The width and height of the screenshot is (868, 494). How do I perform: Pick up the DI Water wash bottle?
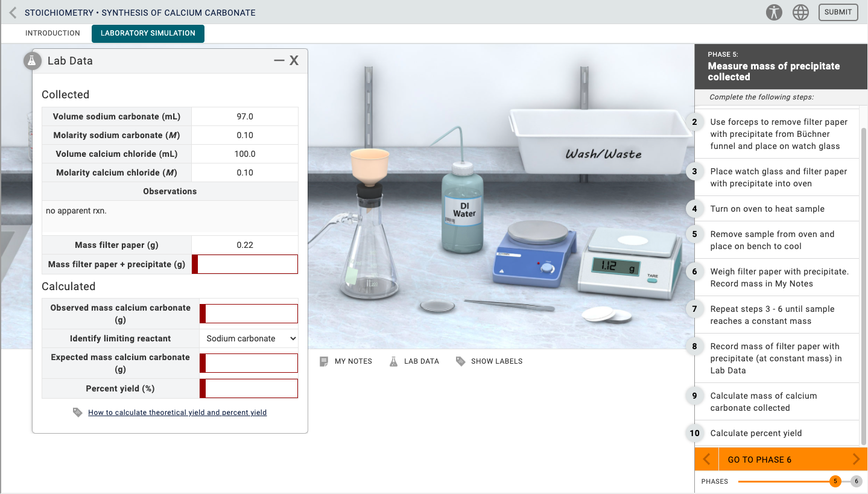[x=463, y=208]
